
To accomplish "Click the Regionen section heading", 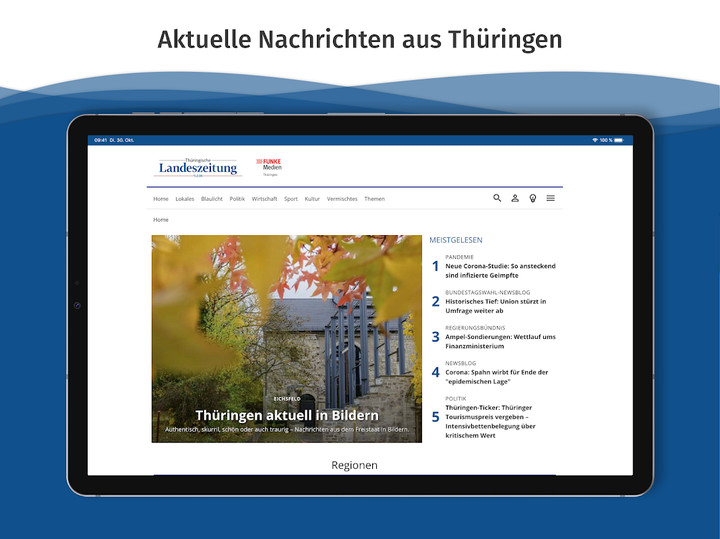I will (354, 465).
